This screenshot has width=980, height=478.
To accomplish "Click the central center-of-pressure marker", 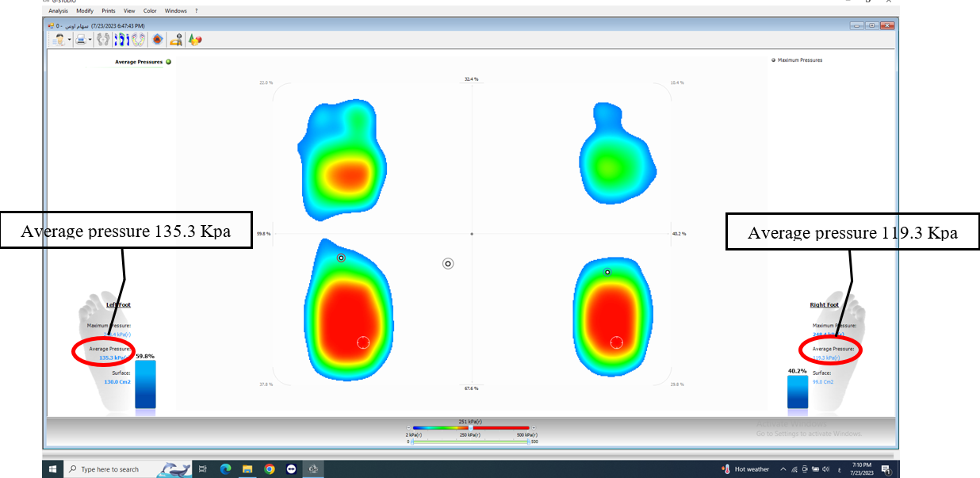I will coord(448,263).
